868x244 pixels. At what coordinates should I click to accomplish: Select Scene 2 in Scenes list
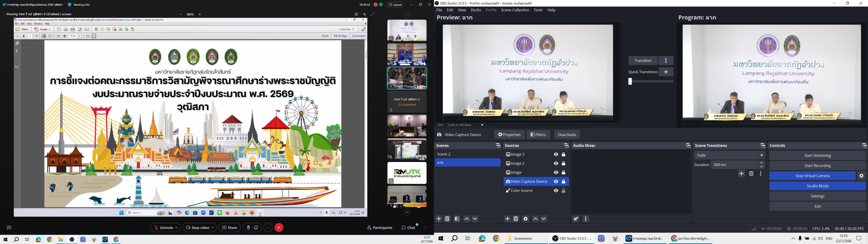(x=468, y=154)
